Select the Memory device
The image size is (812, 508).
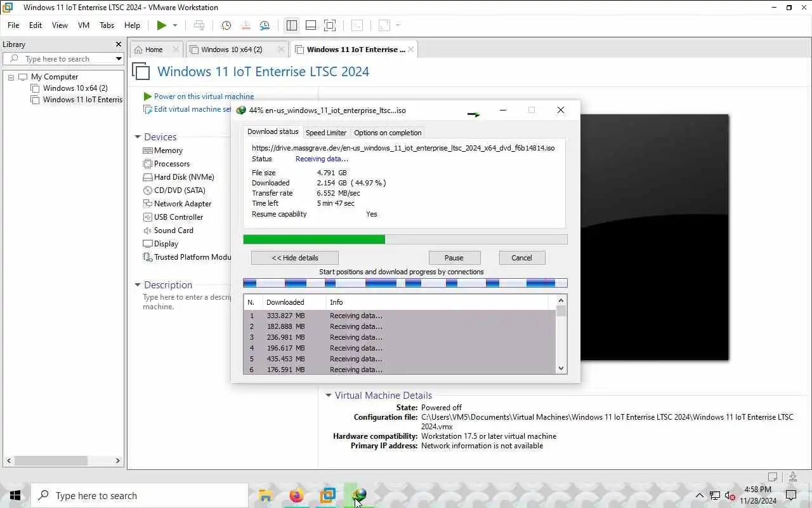pos(168,150)
